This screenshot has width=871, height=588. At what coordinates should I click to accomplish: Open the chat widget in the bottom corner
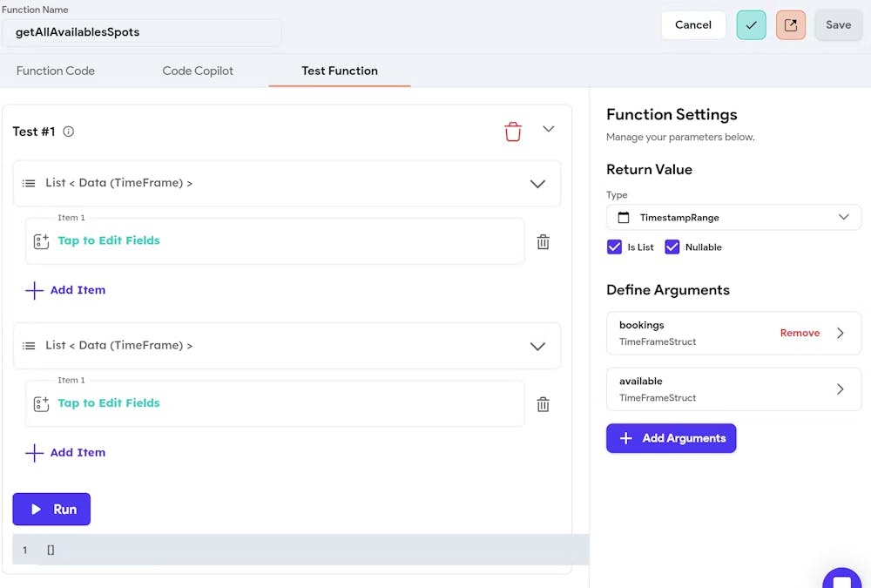(841, 578)
